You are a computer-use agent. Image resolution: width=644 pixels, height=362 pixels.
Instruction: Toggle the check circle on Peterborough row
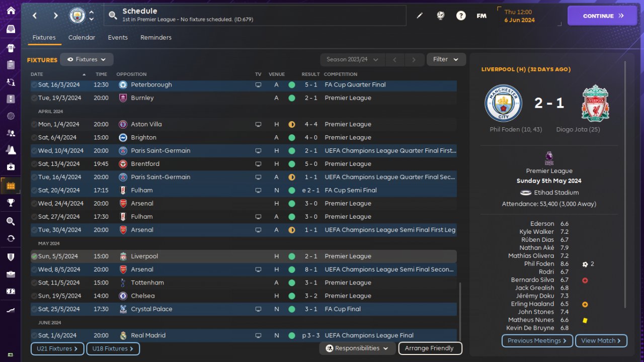tap(34, 85)
